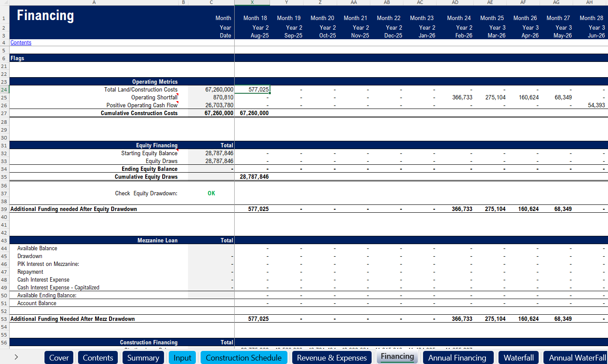The height and width of the screenshot is (364, 608).
Task: Click the sheet tab scroll arrow
Action: pos(16,357)
